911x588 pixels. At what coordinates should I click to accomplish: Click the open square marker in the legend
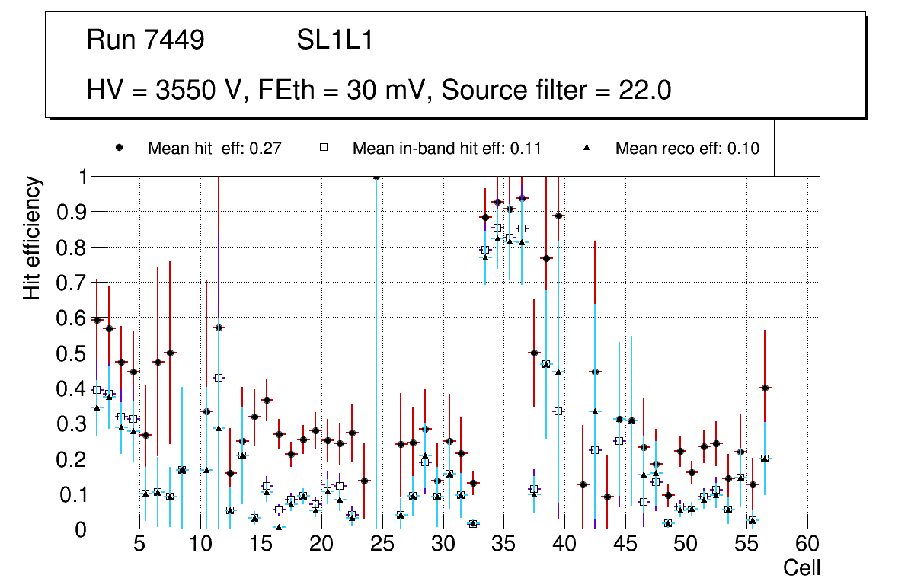[x=324, y=148]
